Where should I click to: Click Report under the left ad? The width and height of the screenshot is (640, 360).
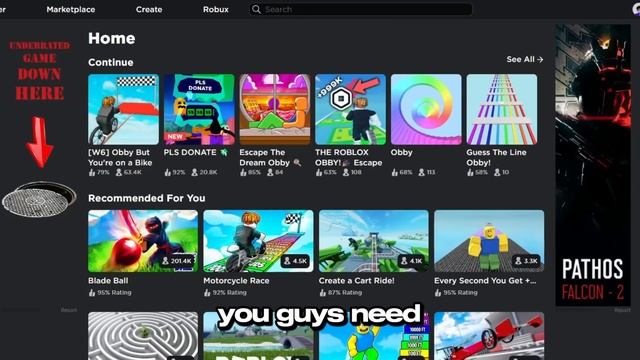69,310
